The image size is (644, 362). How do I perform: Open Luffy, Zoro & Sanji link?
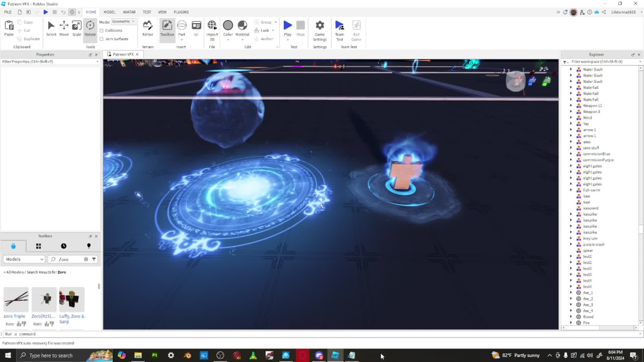point(72,319)
